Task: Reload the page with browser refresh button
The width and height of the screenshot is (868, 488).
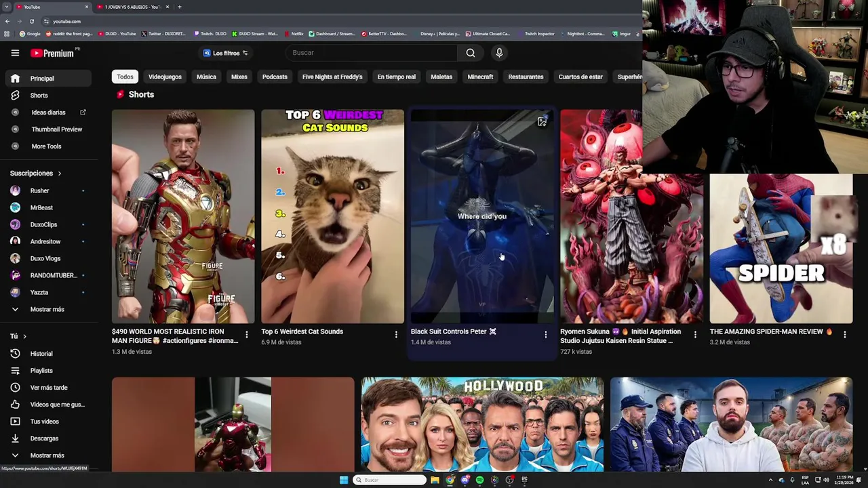Action: coord(32,21)
